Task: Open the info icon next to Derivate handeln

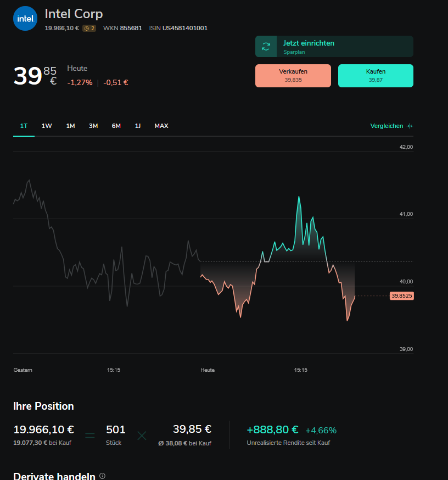Action: pos(102,476)
